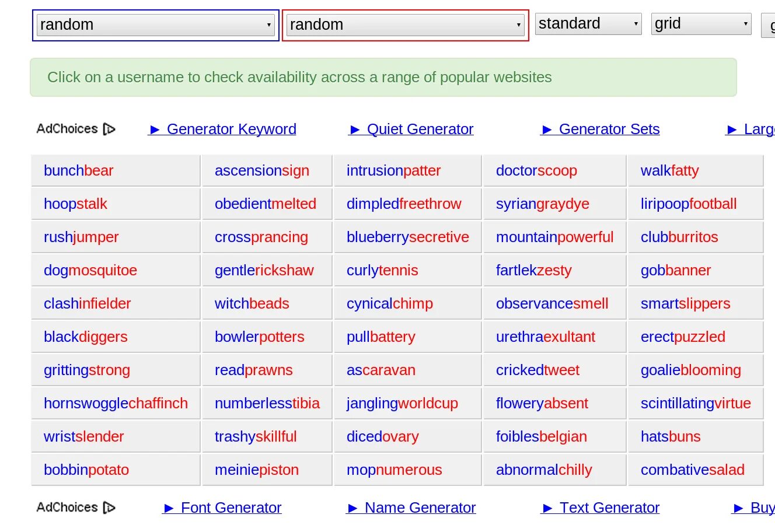Select the username blueberrysecretive
The height and width of the screenshot is (532, 775).
[x=407, y=237]
